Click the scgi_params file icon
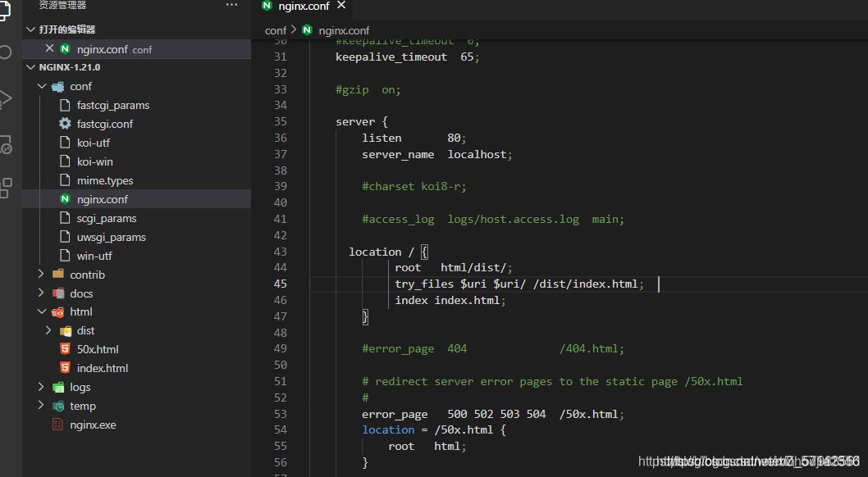Screen dimensions: 868x477 point(65,218)
